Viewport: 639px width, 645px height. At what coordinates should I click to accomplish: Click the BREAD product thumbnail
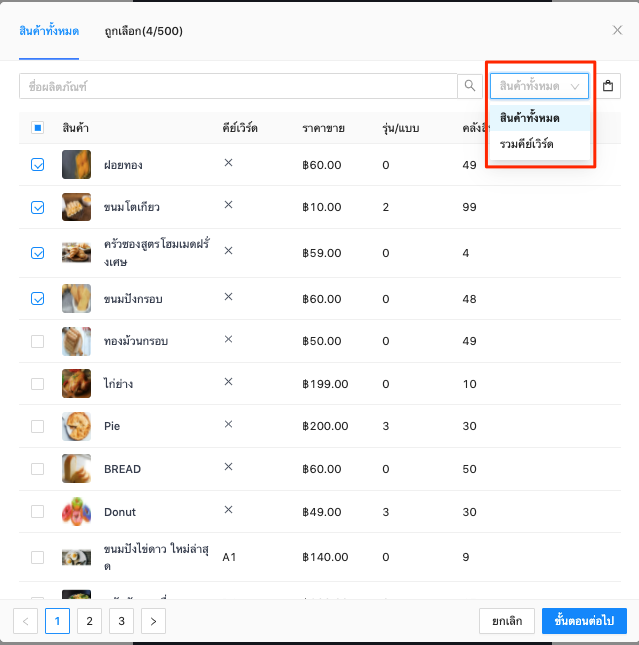tap(76, 469)
